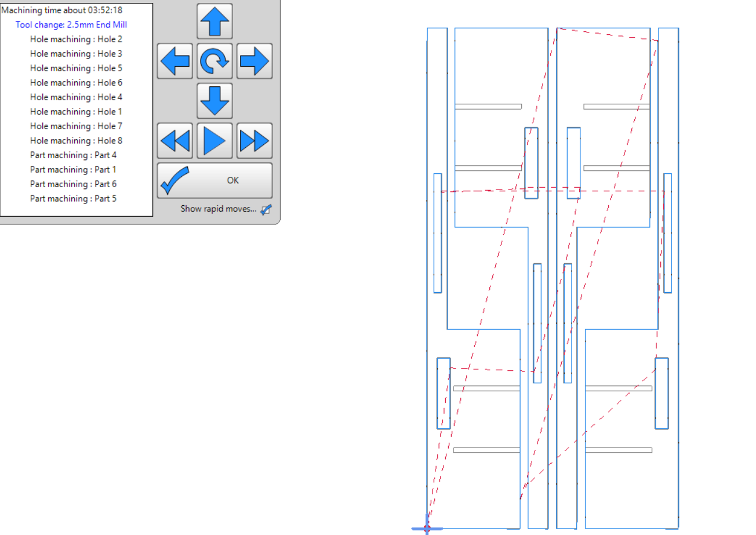756x535 pixels.
Task: Select Tool change: 2.5mm End Mill entry
Action: click(71, 25)
